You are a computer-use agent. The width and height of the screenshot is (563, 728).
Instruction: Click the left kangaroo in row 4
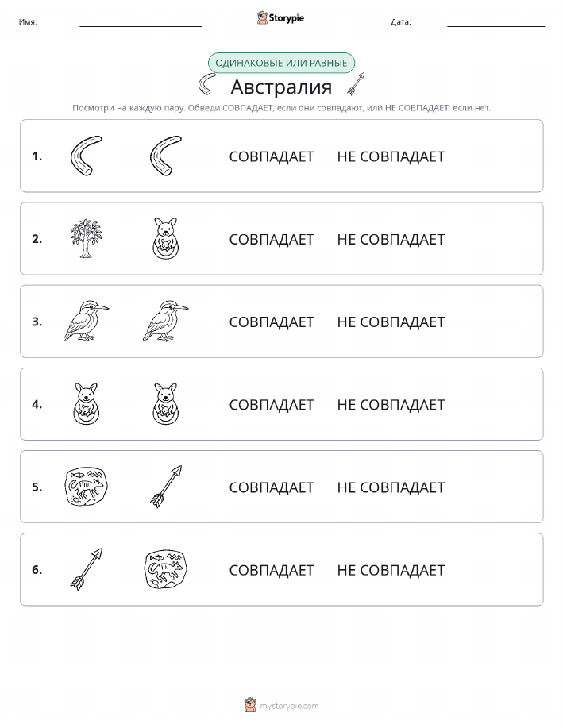(87, 403)
